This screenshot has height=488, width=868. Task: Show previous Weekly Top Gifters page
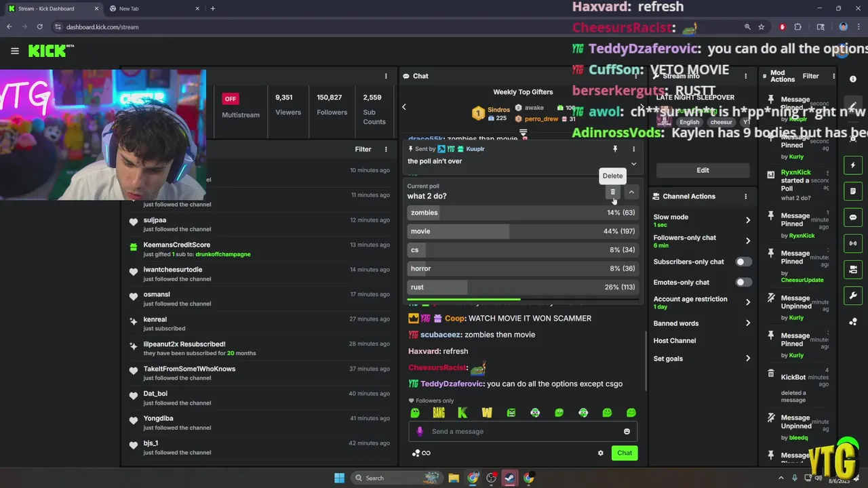pyautogui.click(x=404, y=107)
